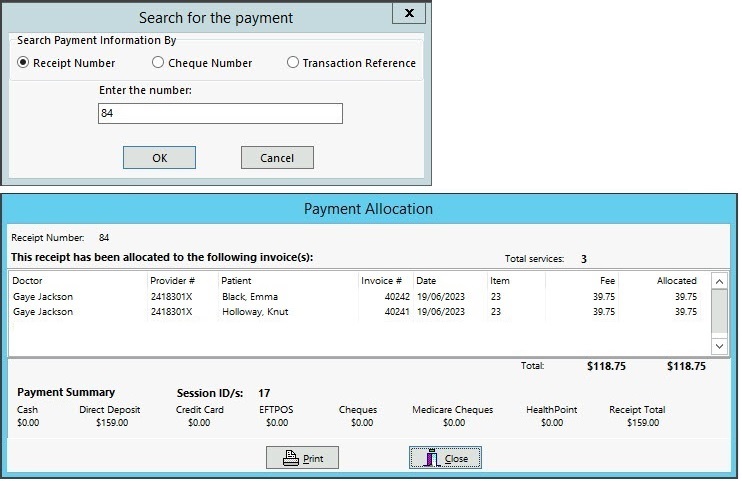This screenshot has height=481, width=742.
Task: Click the printer icon on the Print button
Action: (291, 458)
